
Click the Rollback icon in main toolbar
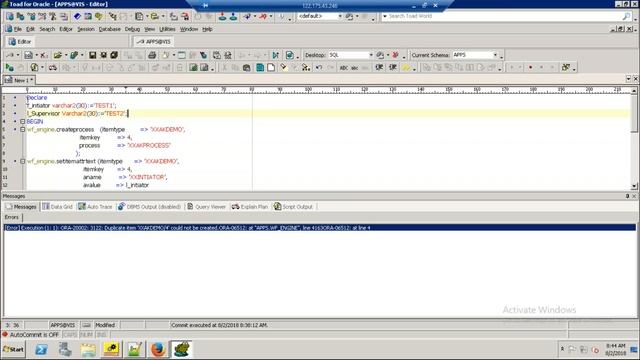coord(233,16)
